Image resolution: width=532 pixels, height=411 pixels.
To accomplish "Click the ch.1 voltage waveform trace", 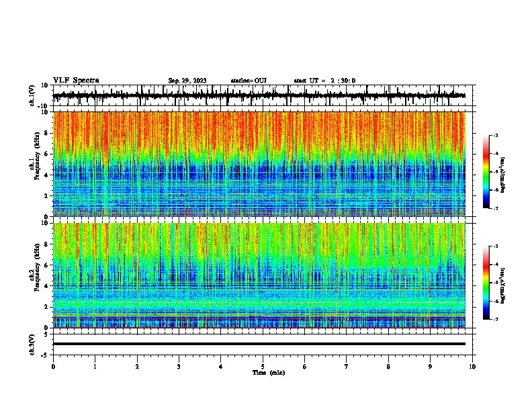I will click(x=259, y=95).
